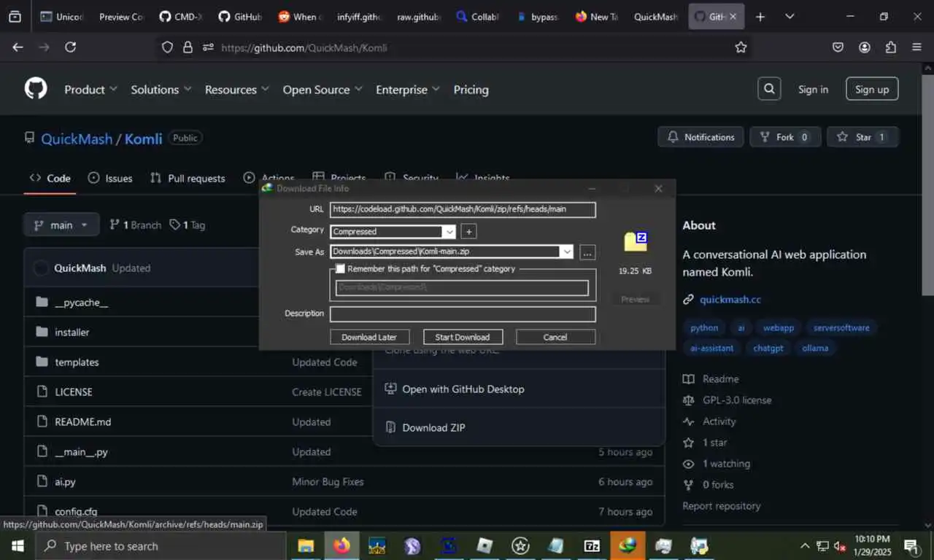The width and height of the screenshot is (934, 560).
Task: Click Start Download button
Action: tap(463, 337)
